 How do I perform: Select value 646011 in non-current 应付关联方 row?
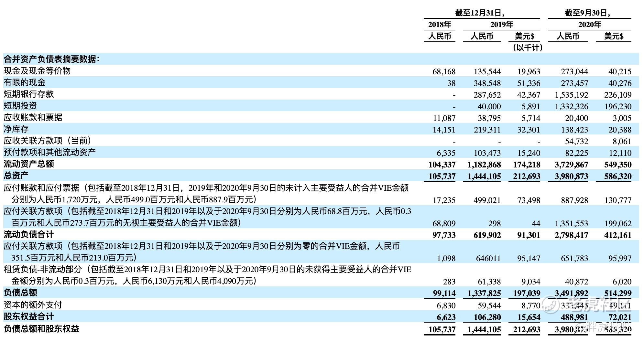(488, 258)
